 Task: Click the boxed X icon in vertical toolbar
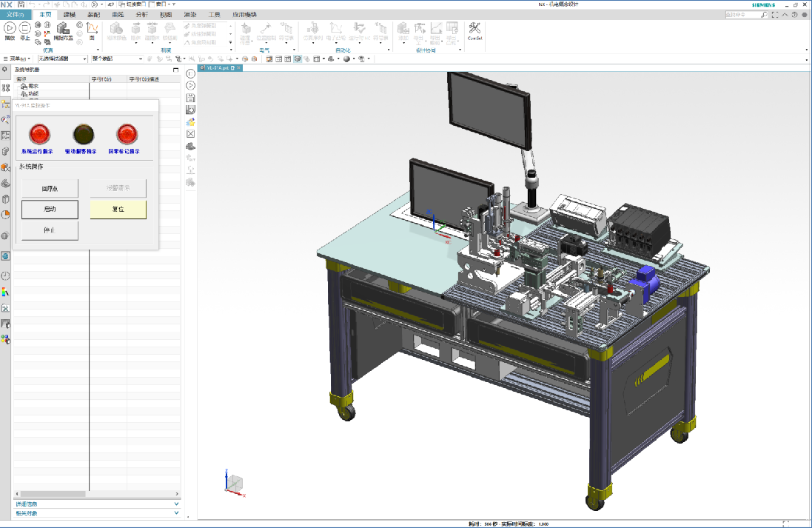click(190, 134)
